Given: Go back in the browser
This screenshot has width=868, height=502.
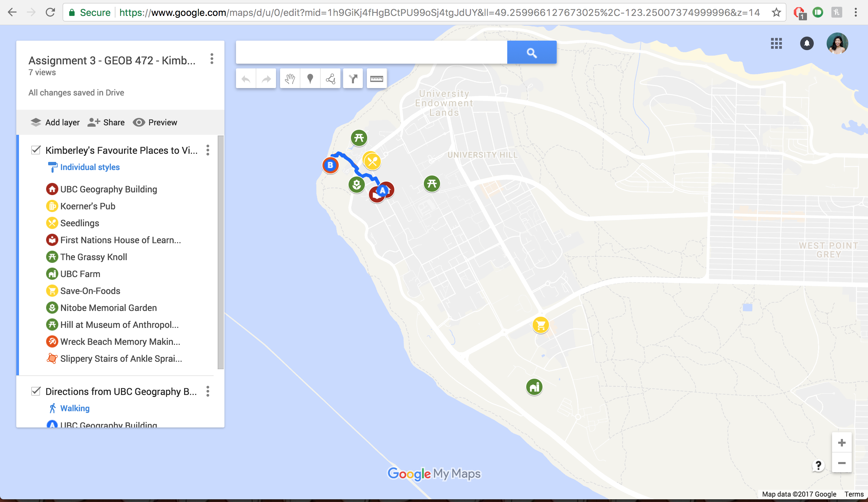Looking at the screenshot, I should pyautogui.click(x=12, y=13).
